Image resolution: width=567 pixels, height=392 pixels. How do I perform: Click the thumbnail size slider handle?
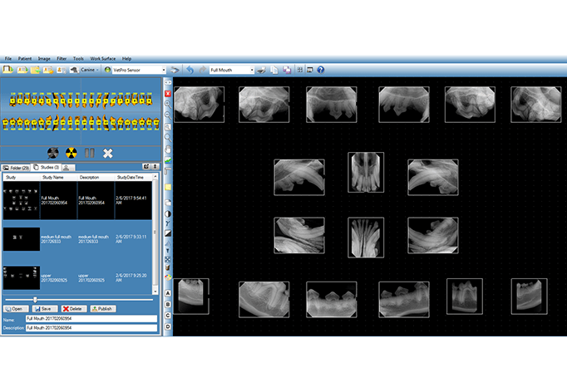[x=35, y=300]
